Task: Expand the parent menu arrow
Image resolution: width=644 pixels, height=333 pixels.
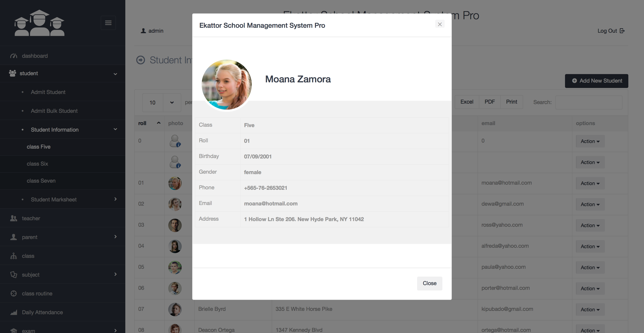Action: tap(115, 237)
